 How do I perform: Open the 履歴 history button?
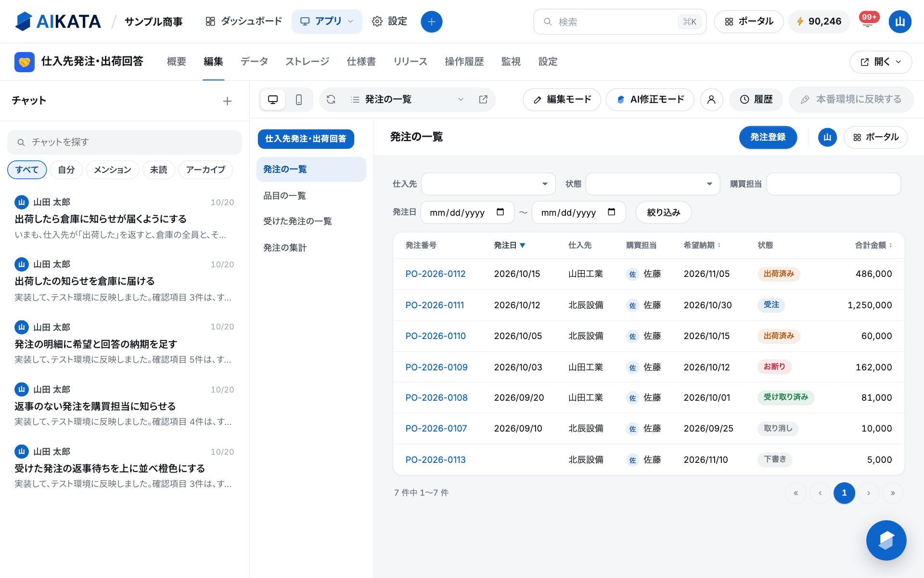(756, 100)
